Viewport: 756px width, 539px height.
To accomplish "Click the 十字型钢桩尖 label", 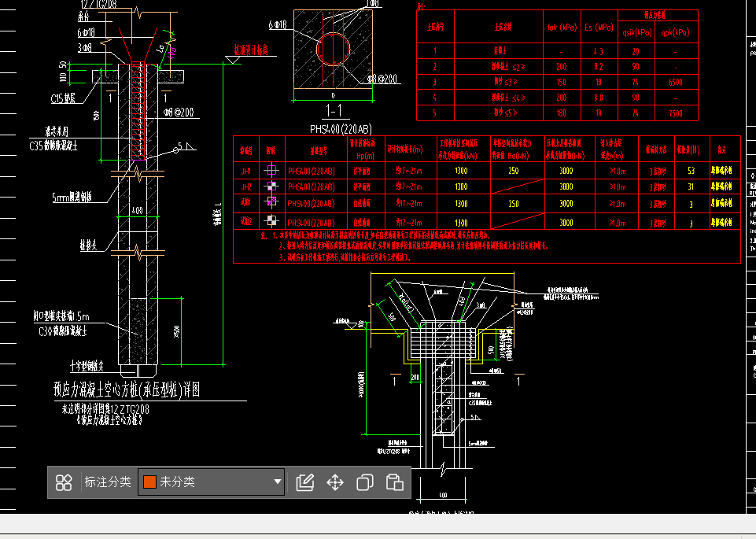I will point(87,366).
